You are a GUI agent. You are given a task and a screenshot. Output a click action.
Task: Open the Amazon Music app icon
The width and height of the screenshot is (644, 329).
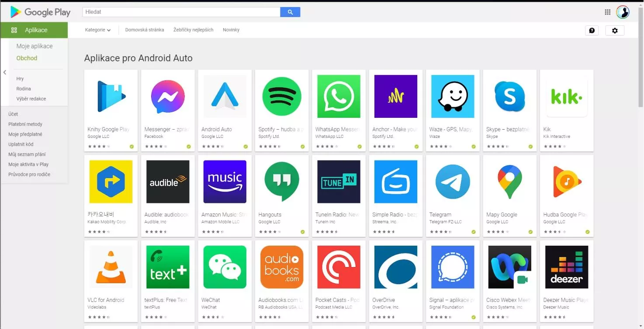click(x=225, y=182)
